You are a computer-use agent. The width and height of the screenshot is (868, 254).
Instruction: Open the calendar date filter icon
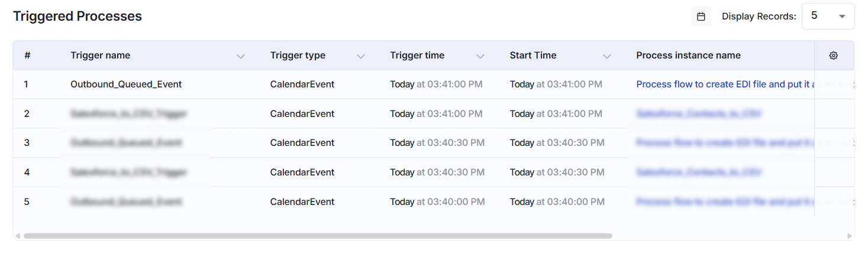click(701, 17)
